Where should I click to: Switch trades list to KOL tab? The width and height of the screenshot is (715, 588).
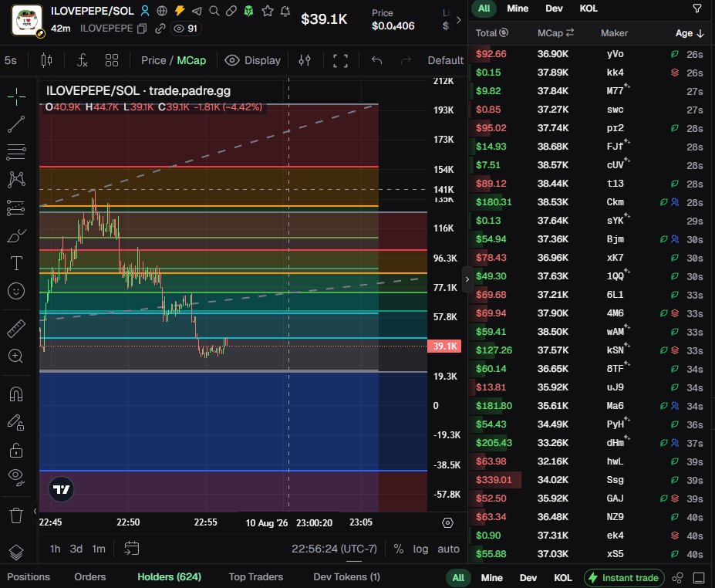[589, 8]
